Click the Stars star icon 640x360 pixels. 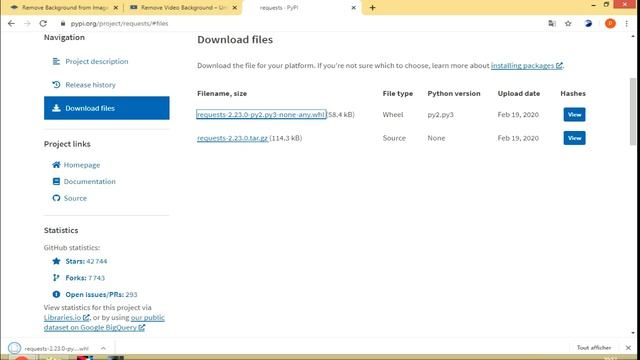(56, 261)
